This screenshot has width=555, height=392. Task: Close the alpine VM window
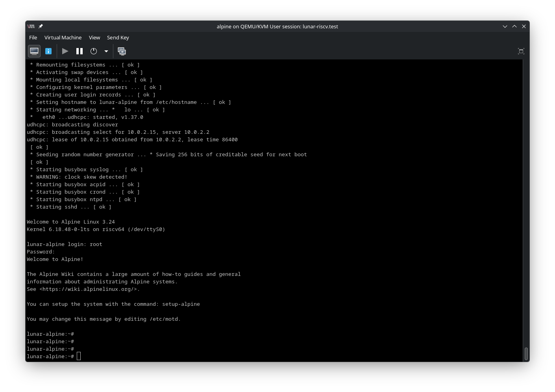click(524, 26)
